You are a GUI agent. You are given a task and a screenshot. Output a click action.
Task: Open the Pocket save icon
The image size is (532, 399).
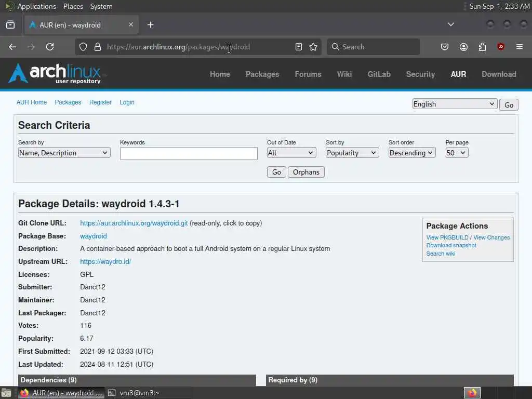445,47
